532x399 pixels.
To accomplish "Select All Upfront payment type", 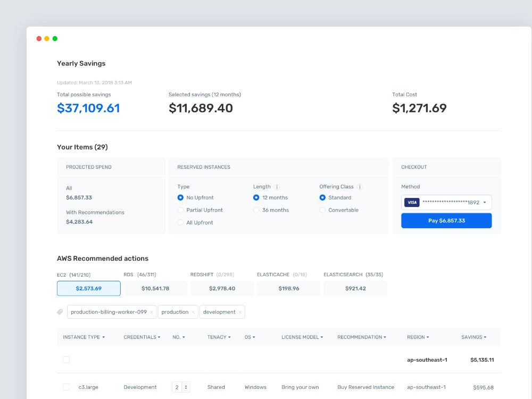I will [180, 222].
